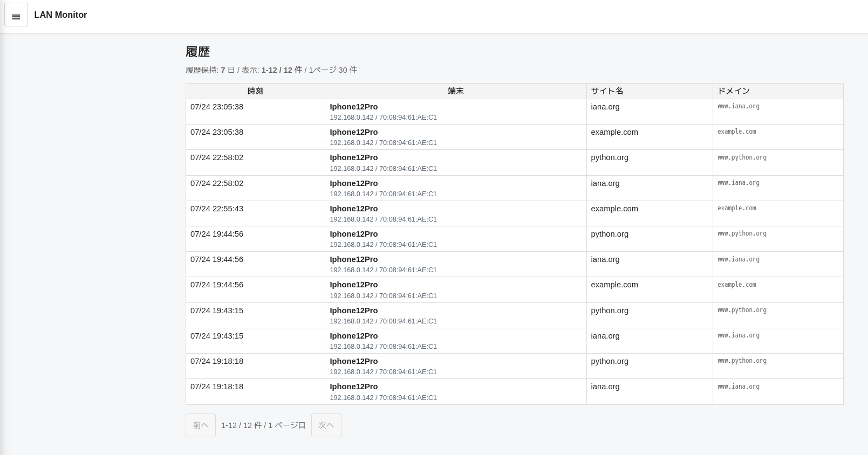Click www.iana.org domain in 19:44:56 row
The width and height of the screenshot is (868, 455).
pyautogui.click(x=739, y=259)
